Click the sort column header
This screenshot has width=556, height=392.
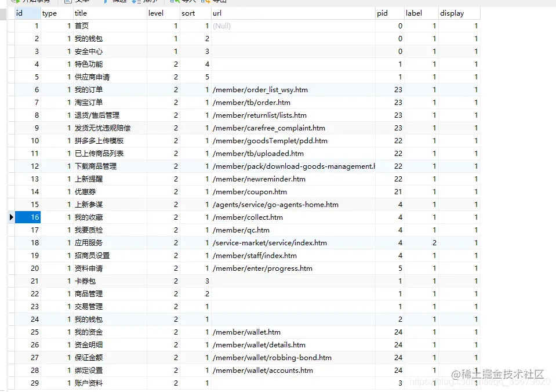pos(196,13)
